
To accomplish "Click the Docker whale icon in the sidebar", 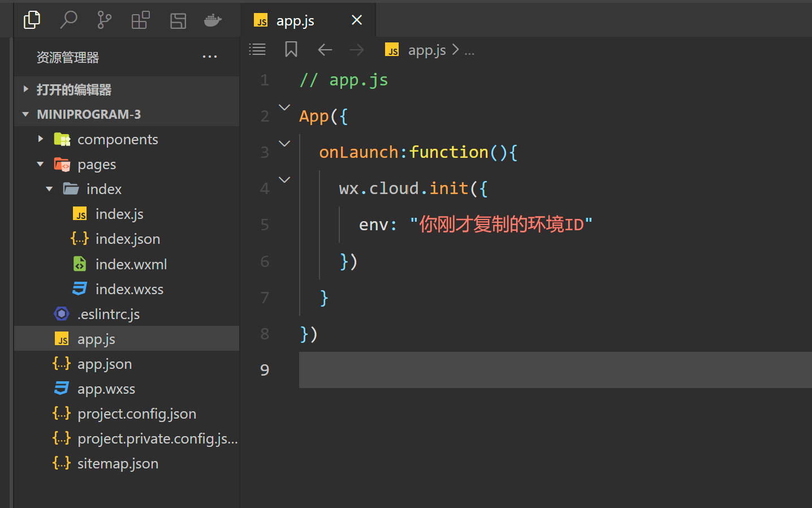I will (x=212, y=20).
